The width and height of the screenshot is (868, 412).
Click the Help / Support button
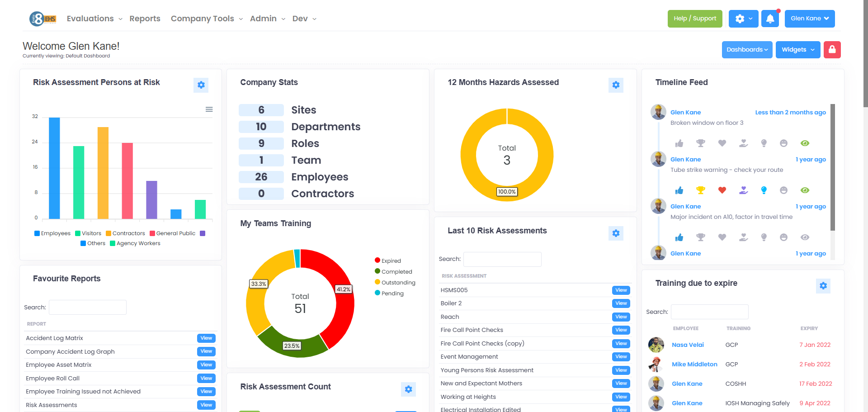click(694, 19)
